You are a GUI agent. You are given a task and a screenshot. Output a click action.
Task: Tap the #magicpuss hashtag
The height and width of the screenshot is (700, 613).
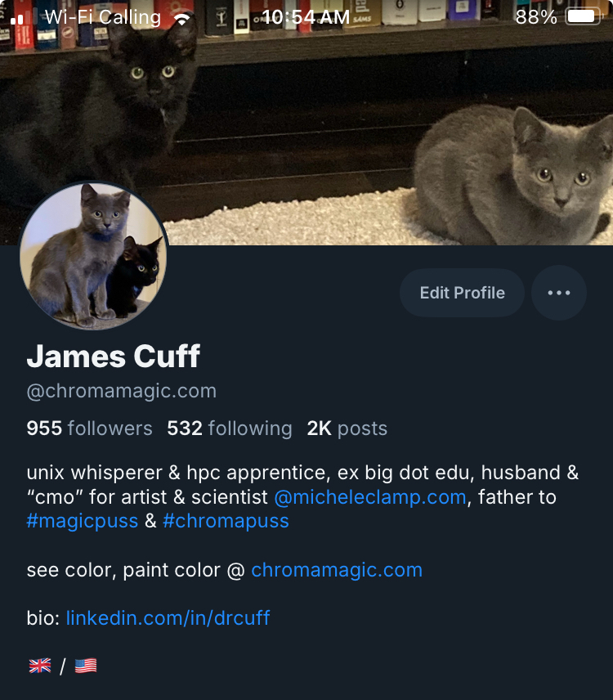[x=83, y=521]
